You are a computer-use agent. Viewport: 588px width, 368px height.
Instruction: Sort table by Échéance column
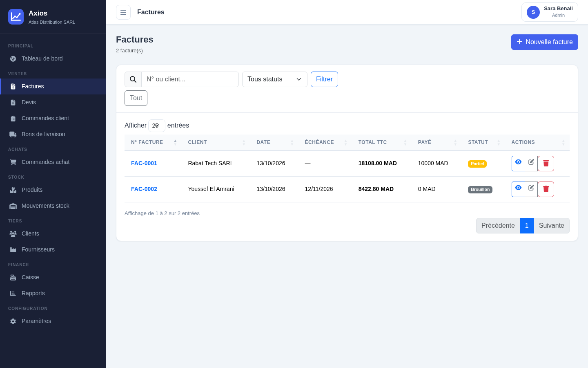tap(325, 142)
